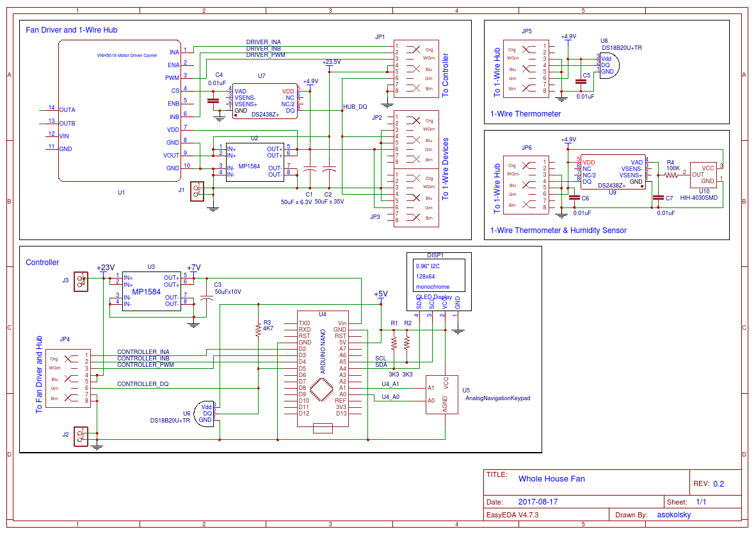Select capacitor C4 symbol
This screenshot has height=534, width=756.
click(x=213, y=101)
